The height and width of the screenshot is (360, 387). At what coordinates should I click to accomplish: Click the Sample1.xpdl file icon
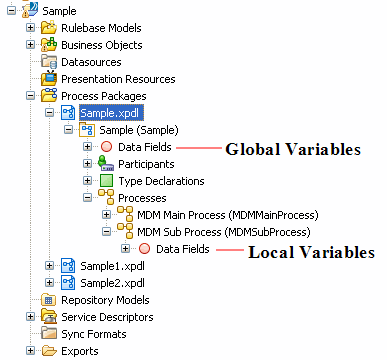click(68, 266)
